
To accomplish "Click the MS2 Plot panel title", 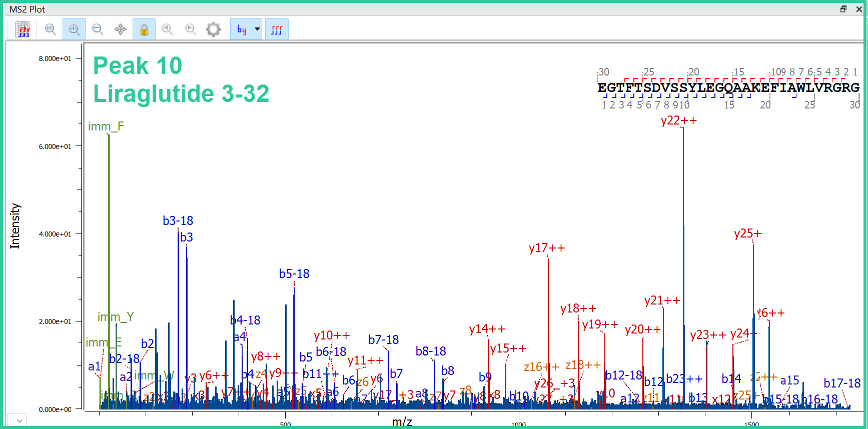I will [x=27, y=9].
